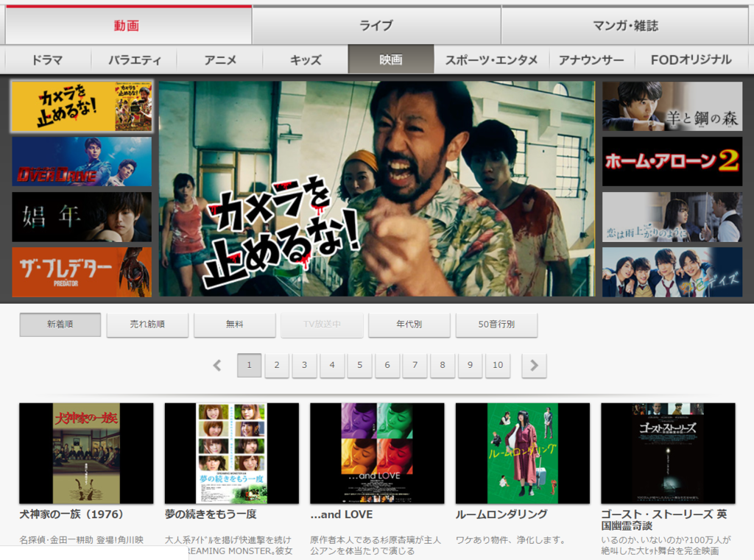754x560 pixels.
Task: Open the ...and LOVE poster
Action: coord(378,453)
